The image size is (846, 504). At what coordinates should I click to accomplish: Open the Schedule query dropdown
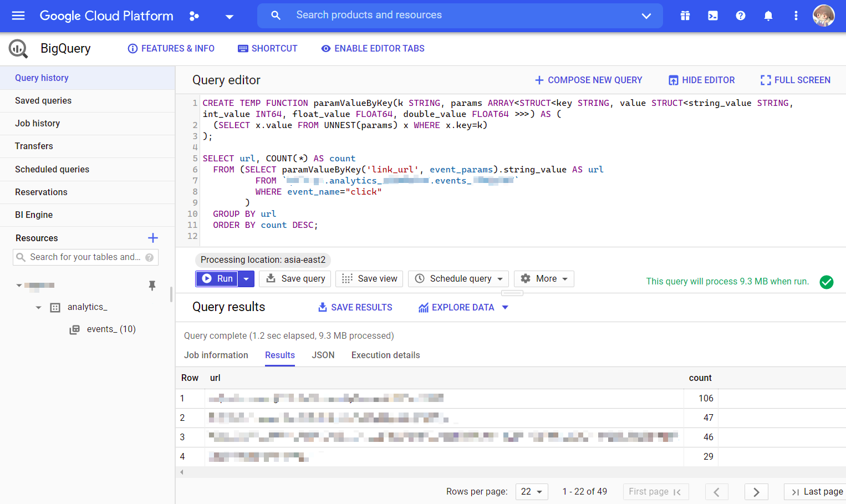click(459, 279)
